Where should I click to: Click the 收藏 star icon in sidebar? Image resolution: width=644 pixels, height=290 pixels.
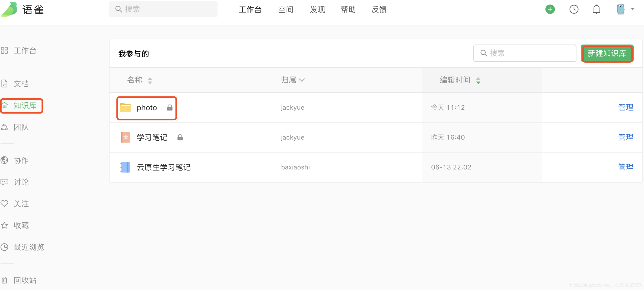[x=4, y=225]
